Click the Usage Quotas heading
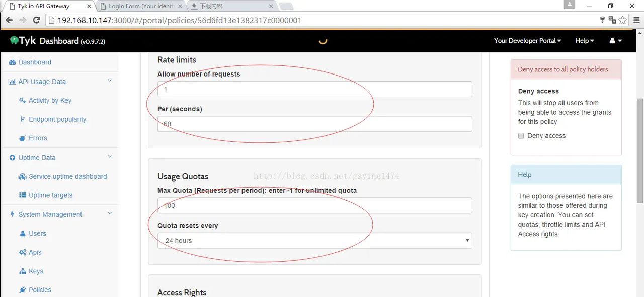This screenshot has width=644, height=297. tap(183, 176)
